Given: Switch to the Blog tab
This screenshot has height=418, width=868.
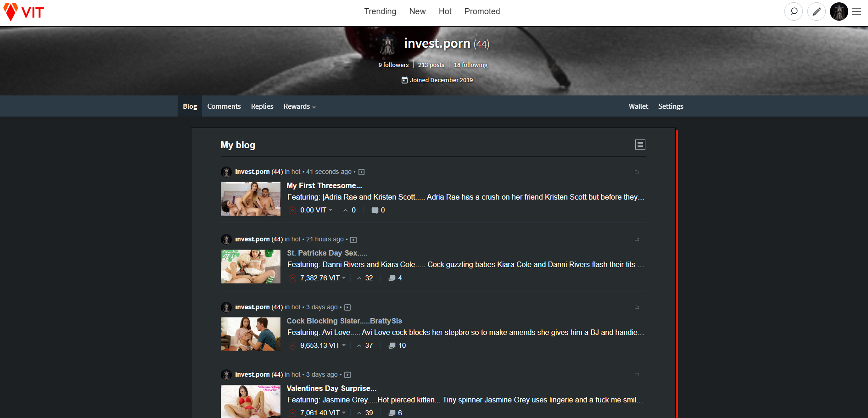Looking at the screenshot, I should (x=190, y=106).
